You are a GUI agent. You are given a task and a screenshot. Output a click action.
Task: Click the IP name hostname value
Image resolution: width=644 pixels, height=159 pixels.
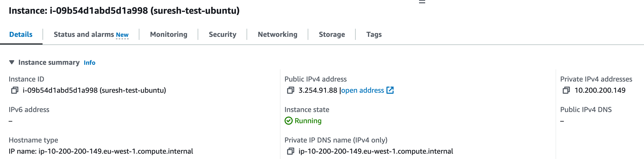(x=116, y=151)
